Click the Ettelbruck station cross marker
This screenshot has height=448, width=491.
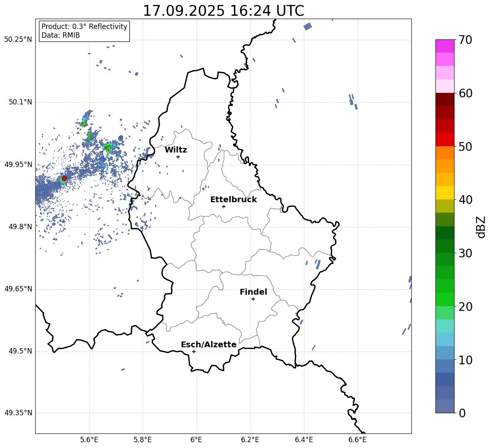[224, 206]
